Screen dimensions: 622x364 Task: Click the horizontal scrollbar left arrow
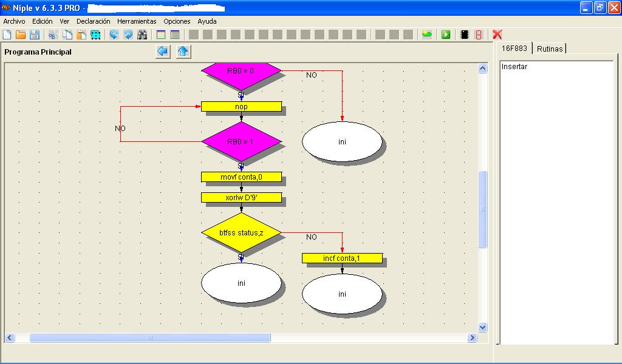(x=10, y=337)
